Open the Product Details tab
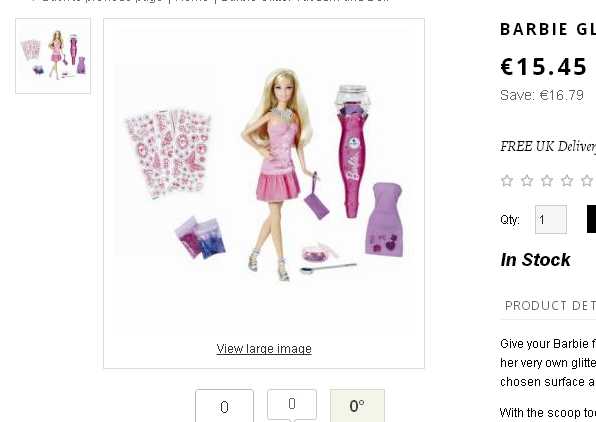The image size is (596, 422). pyautogui.click(x=550, y=306)
